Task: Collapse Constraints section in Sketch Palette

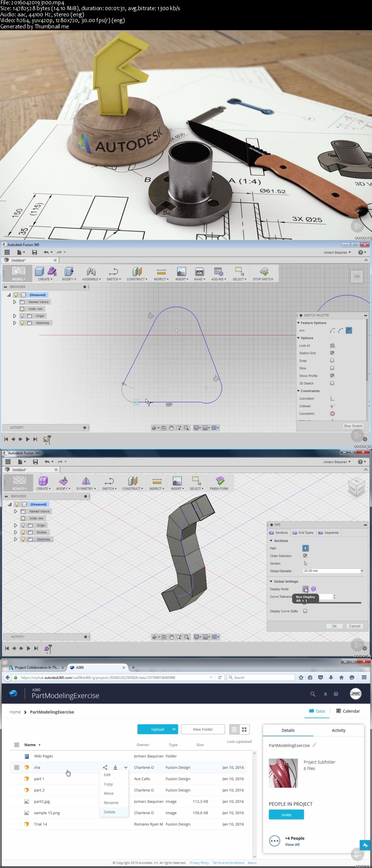Action: click(x=299, y=391)
